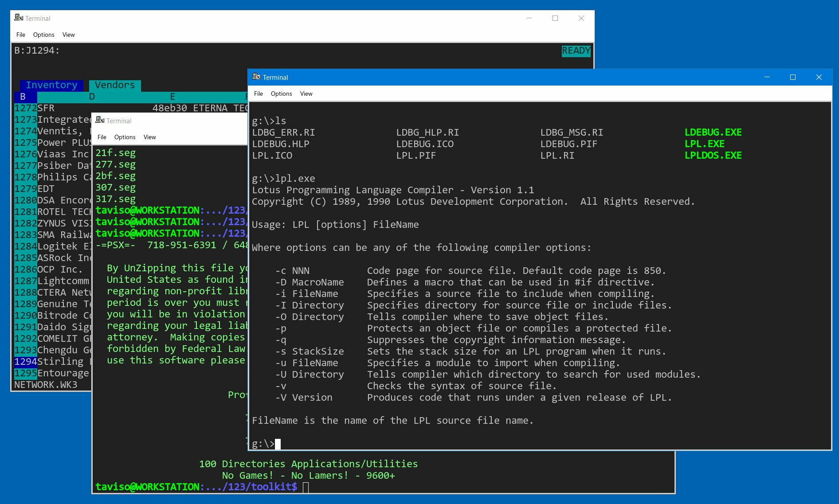
Task: Click the -c NNN compiler option
Action: click(x=292, y=270)
